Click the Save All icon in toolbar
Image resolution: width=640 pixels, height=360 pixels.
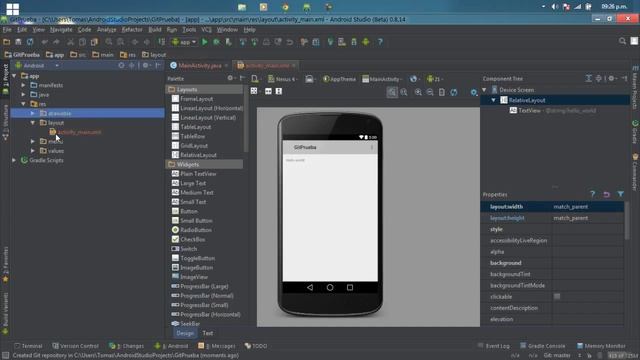point(18,42)
